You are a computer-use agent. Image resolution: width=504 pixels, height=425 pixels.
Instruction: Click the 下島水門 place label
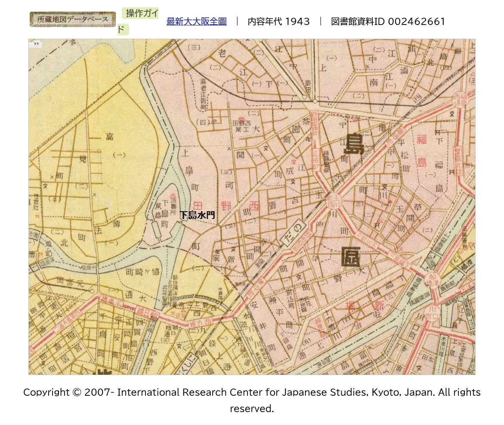click(197, 215)
